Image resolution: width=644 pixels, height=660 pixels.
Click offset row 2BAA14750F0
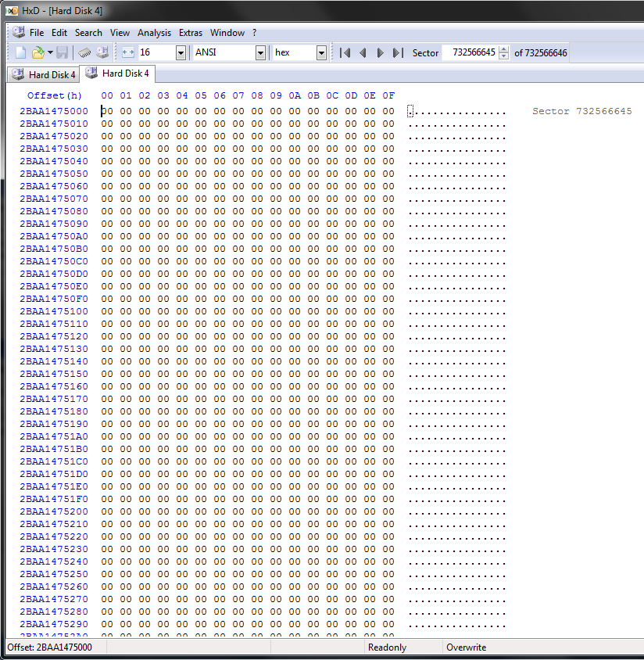click(x=54, y=299)
